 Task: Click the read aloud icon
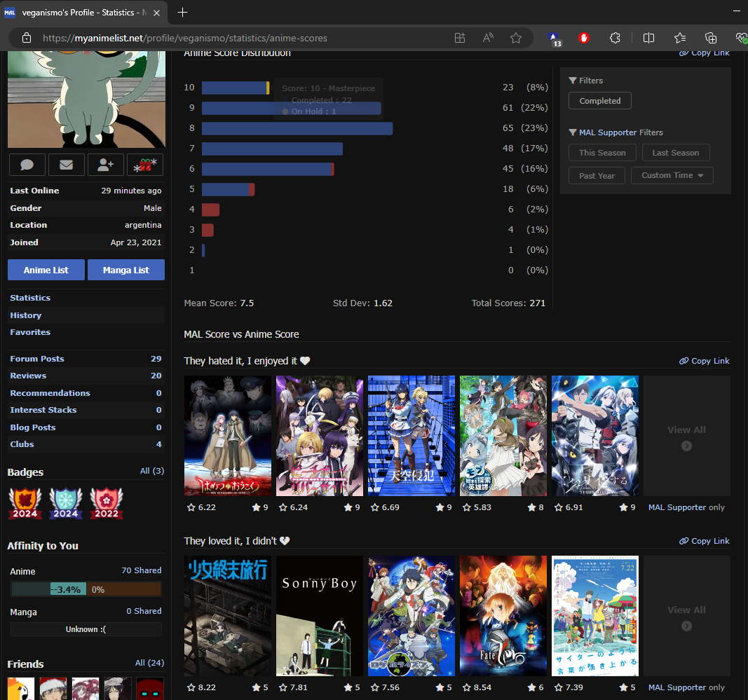point(487,38)
